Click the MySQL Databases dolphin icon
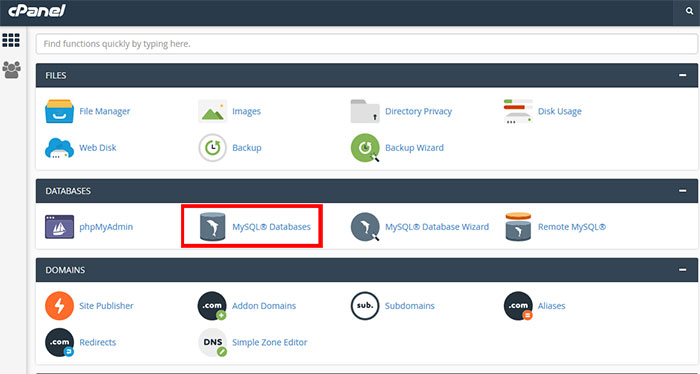This screenshot has width=700, height=374. pyautogui.click(x=212, y=227)
